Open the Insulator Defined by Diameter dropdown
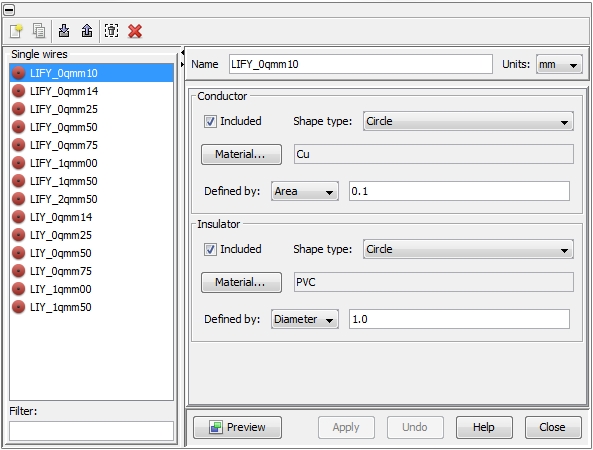The width and height of the screenshot is (593, 450). pyautogui.click(x=304, y=319)
